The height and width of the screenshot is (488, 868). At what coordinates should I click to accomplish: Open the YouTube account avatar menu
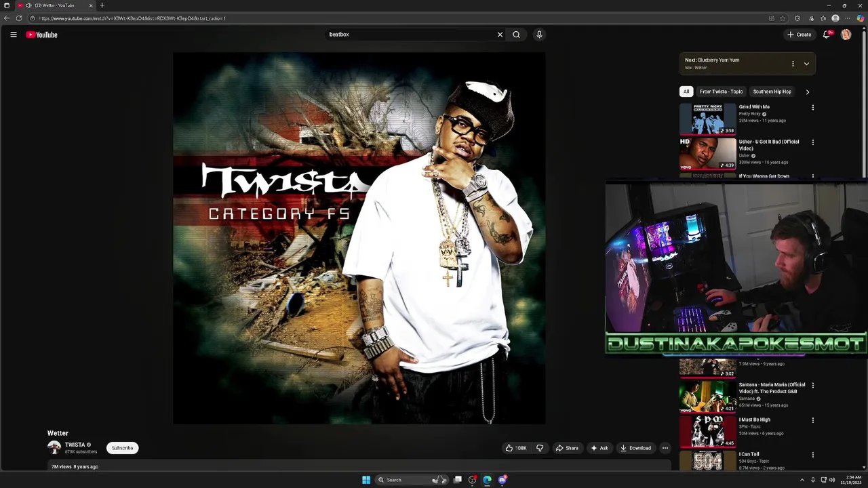(x=846, y=35)
